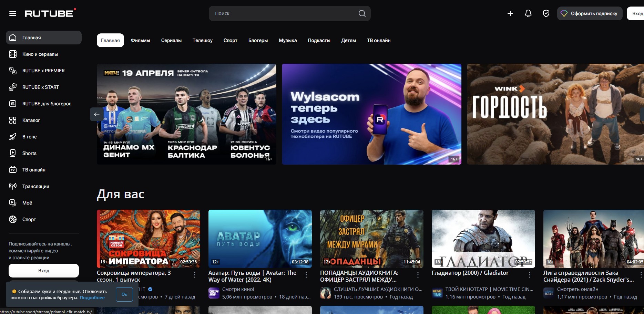Viewport: 644px width, 314px height.
Task: Open the ТВ онлайн tab
Action: pyautogui.click(x=379, y=40)
